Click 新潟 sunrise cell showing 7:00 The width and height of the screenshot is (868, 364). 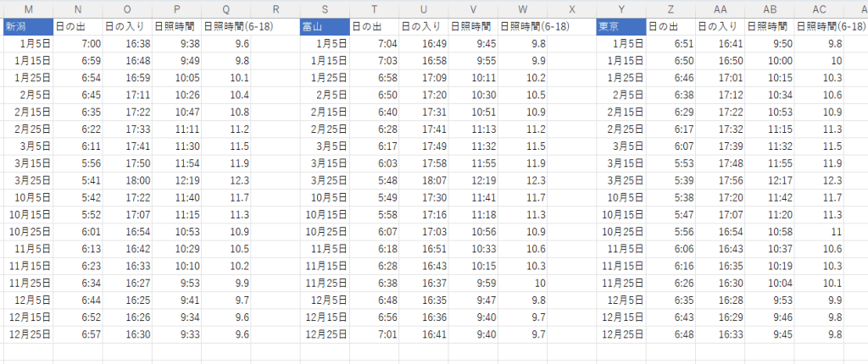pyautogui.click(x=78, y=43)
